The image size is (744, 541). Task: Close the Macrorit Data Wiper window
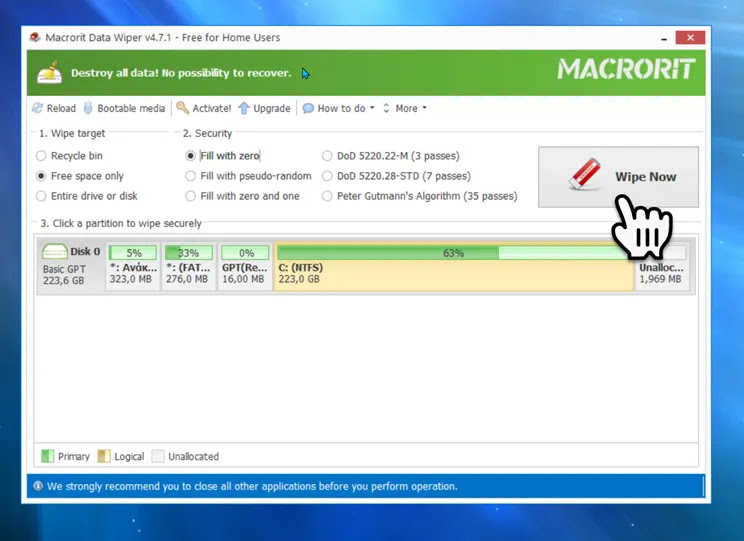[690, 37]
